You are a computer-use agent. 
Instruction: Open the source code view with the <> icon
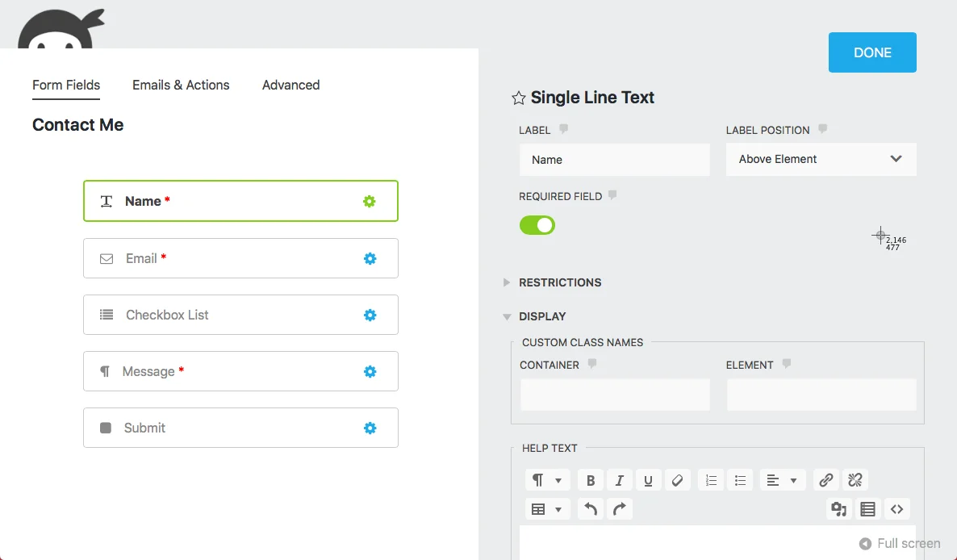click(x=896, y=508)
